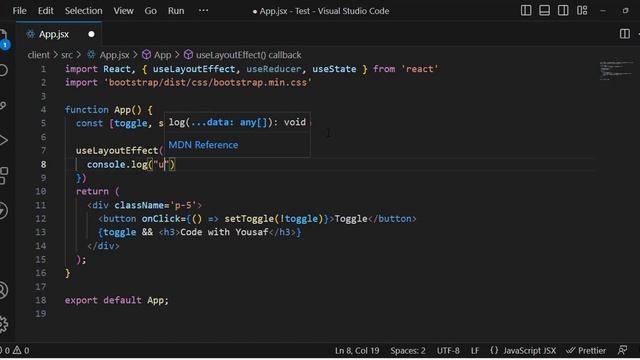Viewport: 640px width, 360px height.
Task: Open the Accounts menu icon
Action: coord(3,290)
